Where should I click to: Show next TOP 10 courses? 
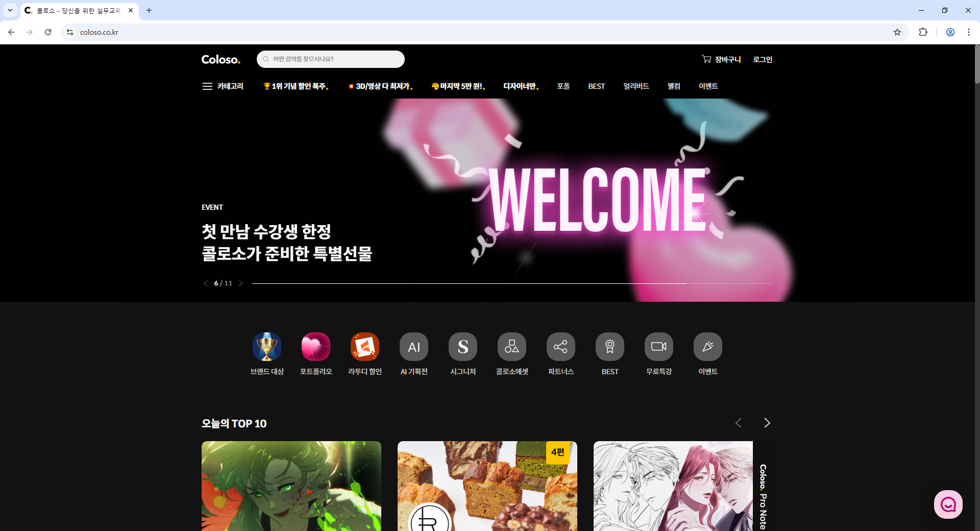point(767,423)
